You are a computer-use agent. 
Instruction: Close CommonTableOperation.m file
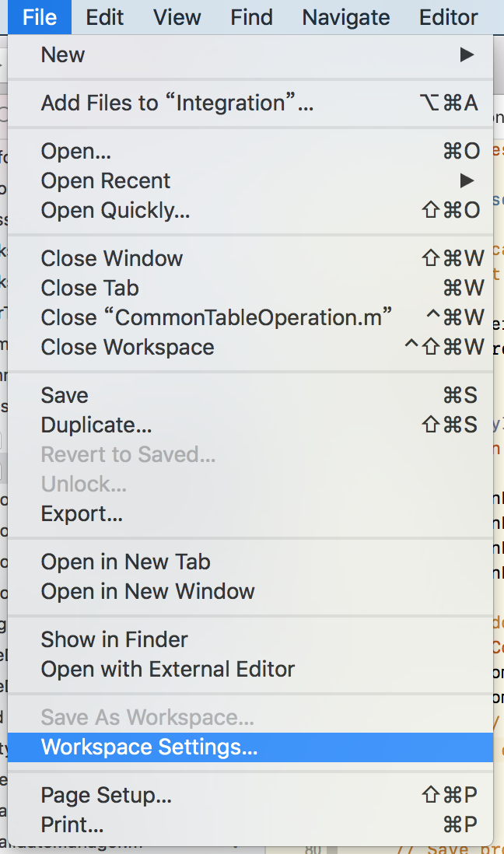click(x=216, y=318)
